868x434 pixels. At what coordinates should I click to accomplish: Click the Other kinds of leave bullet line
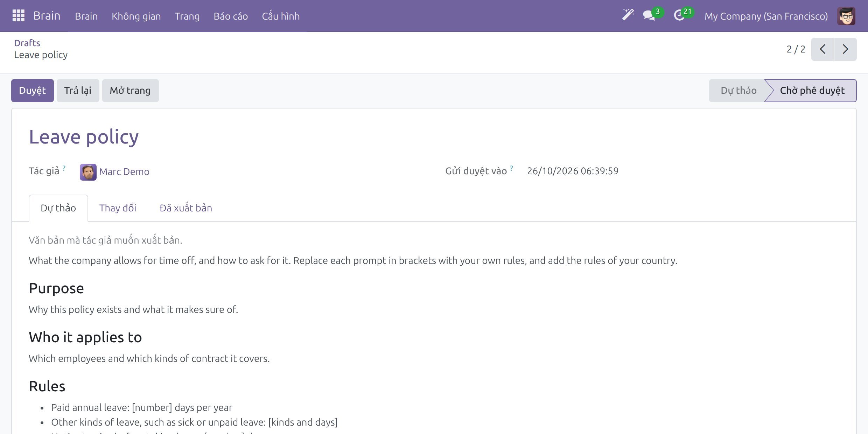(194, 422)
